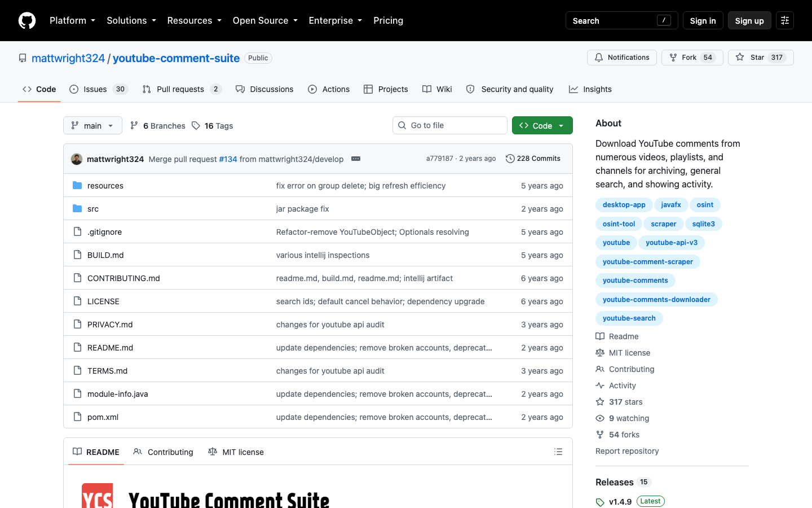The width and height of the screenshot is (812, 508).
Task: Open the Discussions tab
Action: (x=264, y=89)
